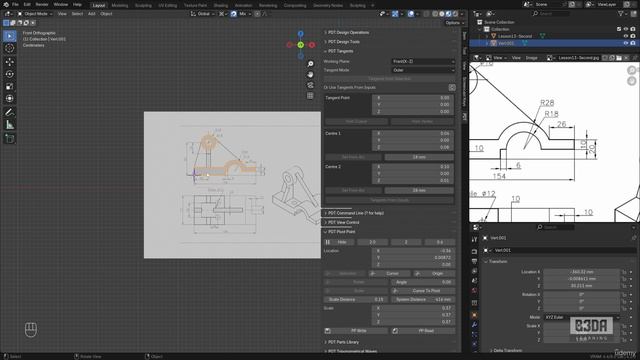The image size is (640, 360).
Task: Switch to the Sculpting workspace tab
Action: click(143, 5)
